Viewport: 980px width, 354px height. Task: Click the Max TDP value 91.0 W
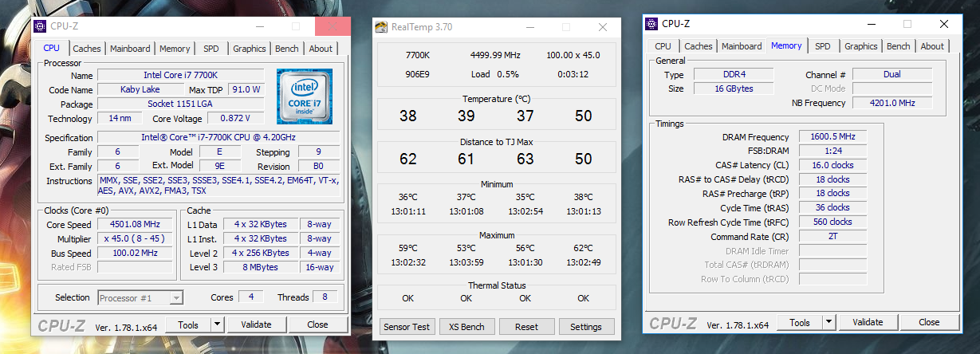tap(247, 89)
